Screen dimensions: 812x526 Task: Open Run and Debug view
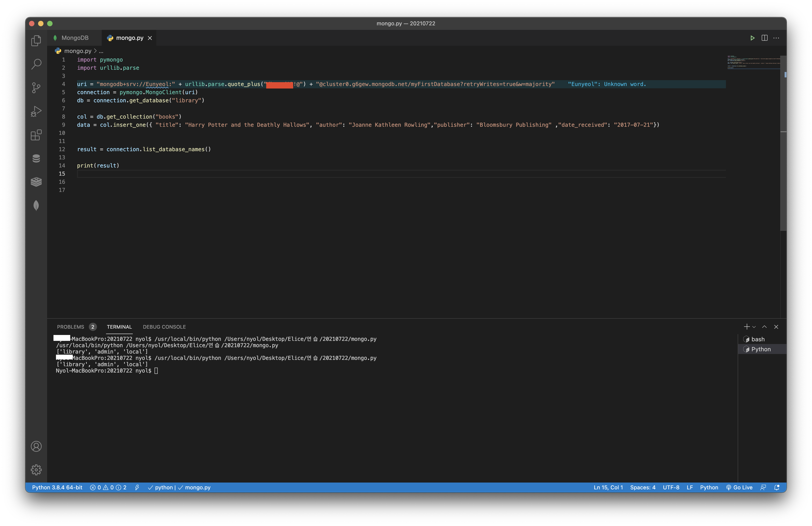coord(36,111)
